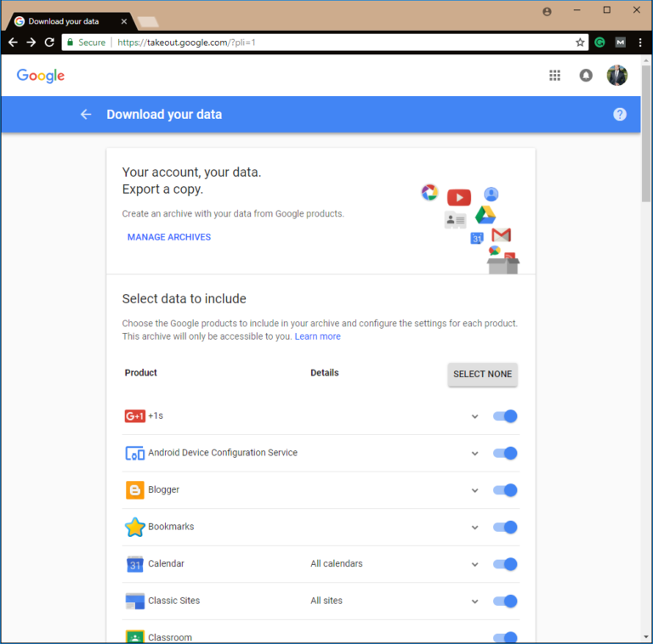Toggle the Classroom switch
The image size is (653, 644).
point(505,637)
